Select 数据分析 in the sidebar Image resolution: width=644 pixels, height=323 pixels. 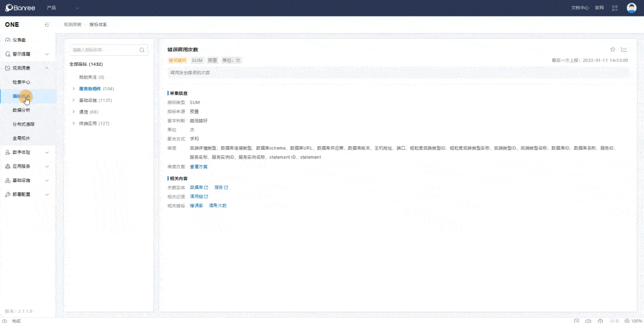(x=22, y=110)
